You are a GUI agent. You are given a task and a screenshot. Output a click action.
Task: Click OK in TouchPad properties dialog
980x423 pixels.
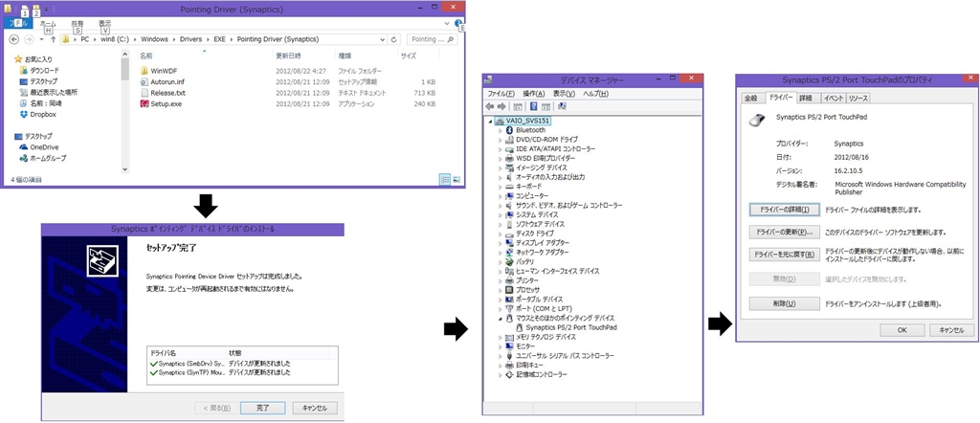pos(902,330)
